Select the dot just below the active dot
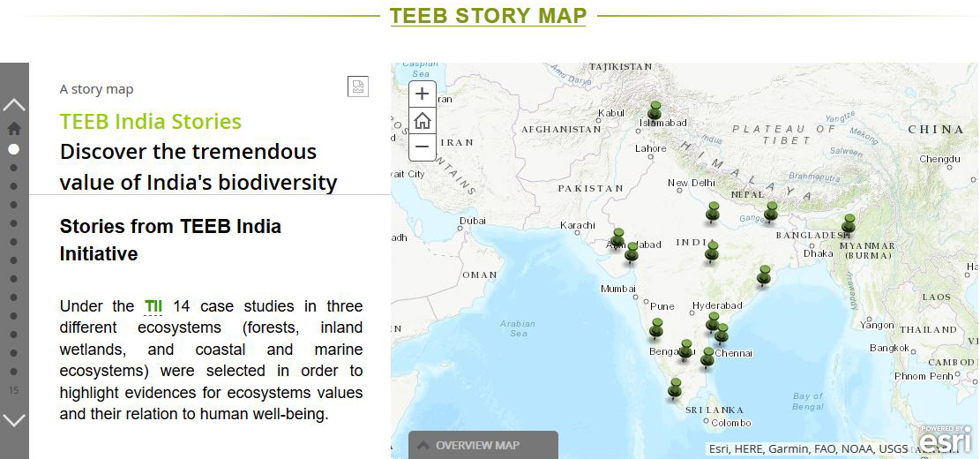 14,166
